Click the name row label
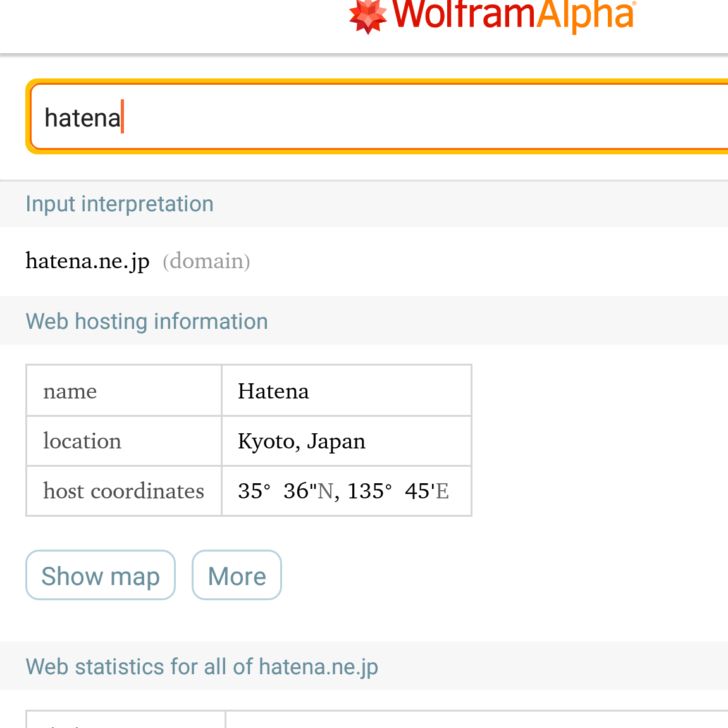The height and width of the screenshot is (728, 728). [70, 392]
